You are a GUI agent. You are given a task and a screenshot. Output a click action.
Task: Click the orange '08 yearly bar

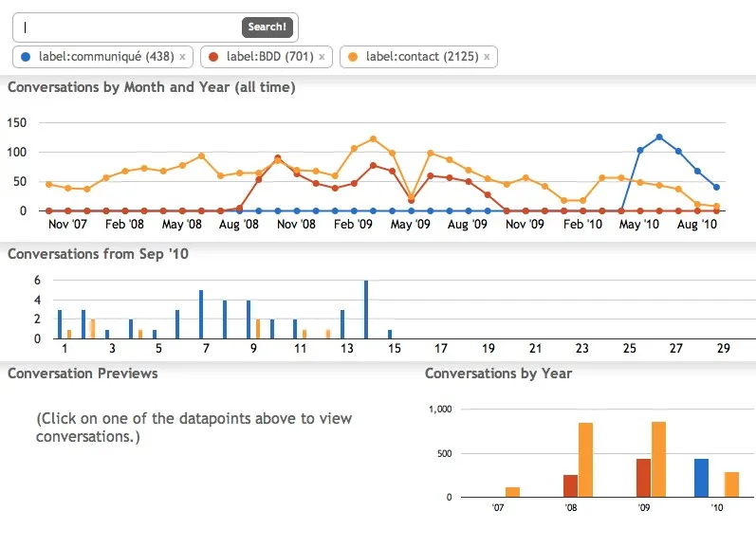click(586, 460)
